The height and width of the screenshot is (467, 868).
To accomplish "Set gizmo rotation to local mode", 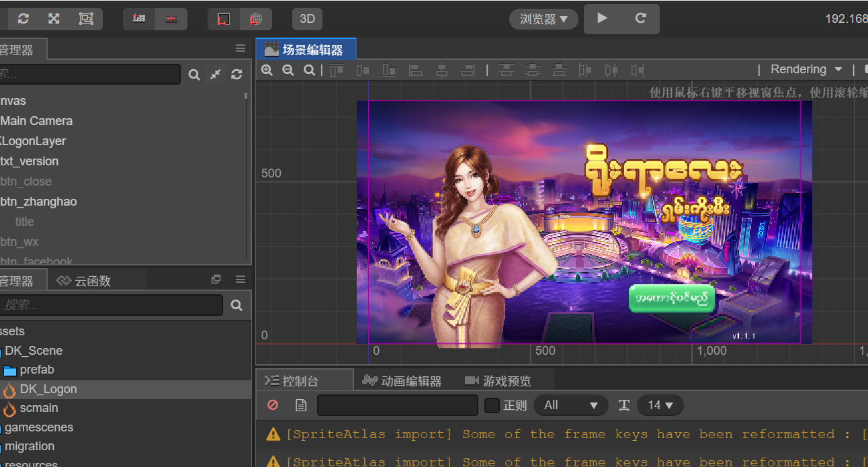I will click(x=224, y=19).
